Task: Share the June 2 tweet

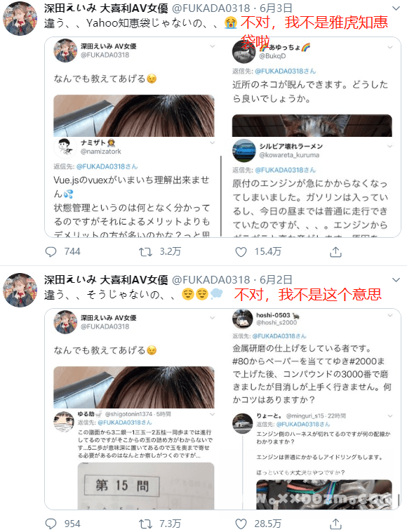Action: [335, 524]
